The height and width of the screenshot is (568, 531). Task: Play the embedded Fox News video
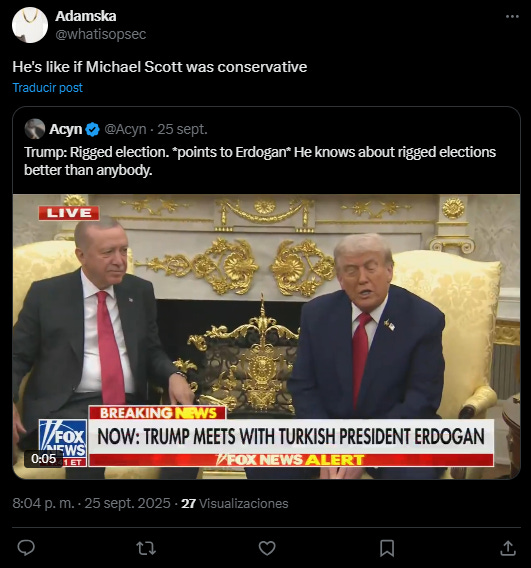267,337
